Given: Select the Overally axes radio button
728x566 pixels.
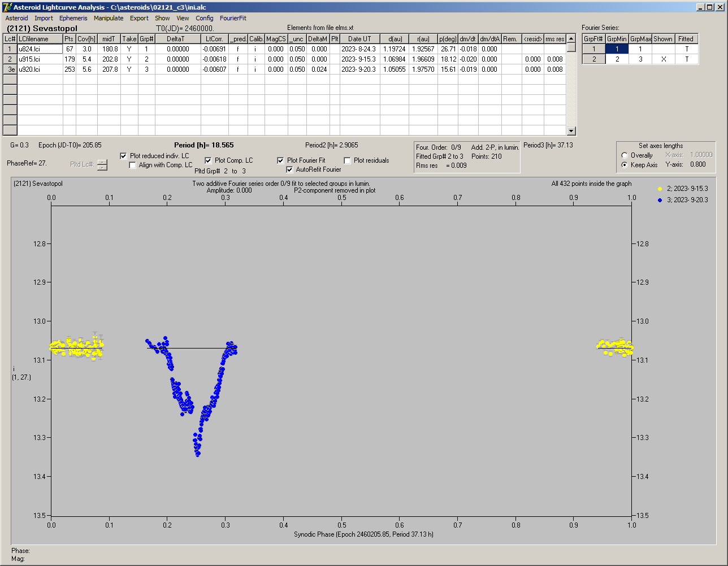Looking at the screenshot, I should click(x=624, y=155).
